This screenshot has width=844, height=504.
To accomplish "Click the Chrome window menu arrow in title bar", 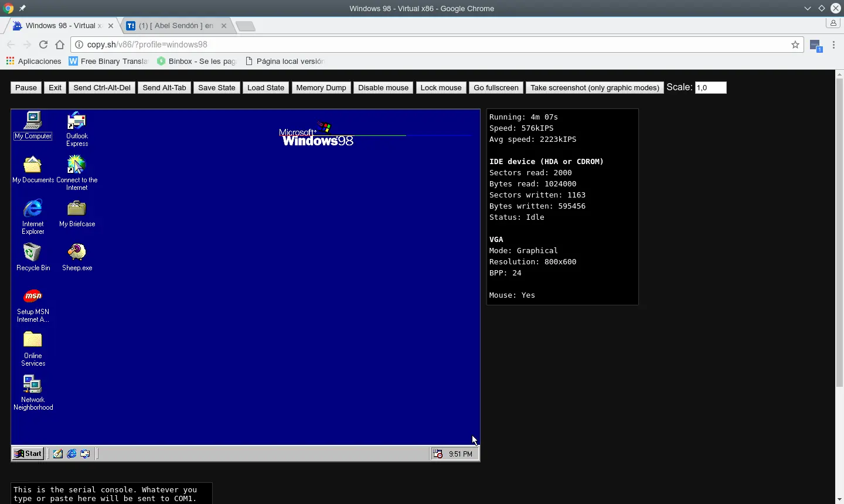I will click(808, 8).
